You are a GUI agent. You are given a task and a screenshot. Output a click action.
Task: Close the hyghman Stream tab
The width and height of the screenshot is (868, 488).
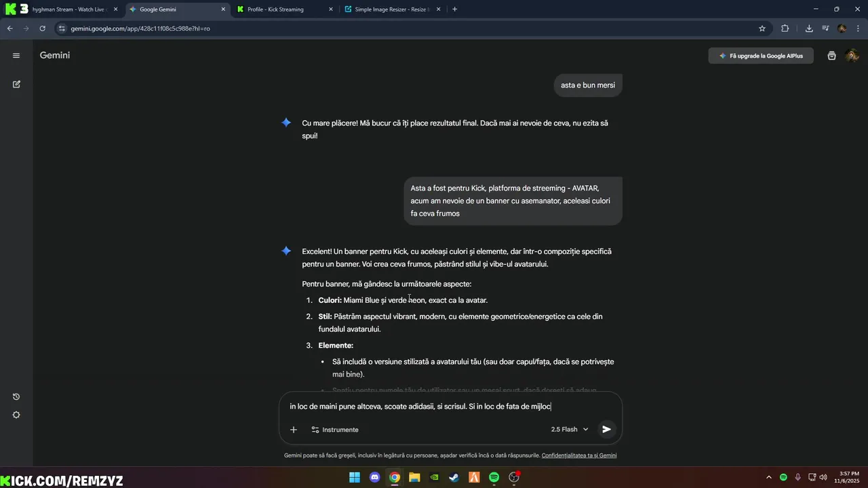point(115,9)
